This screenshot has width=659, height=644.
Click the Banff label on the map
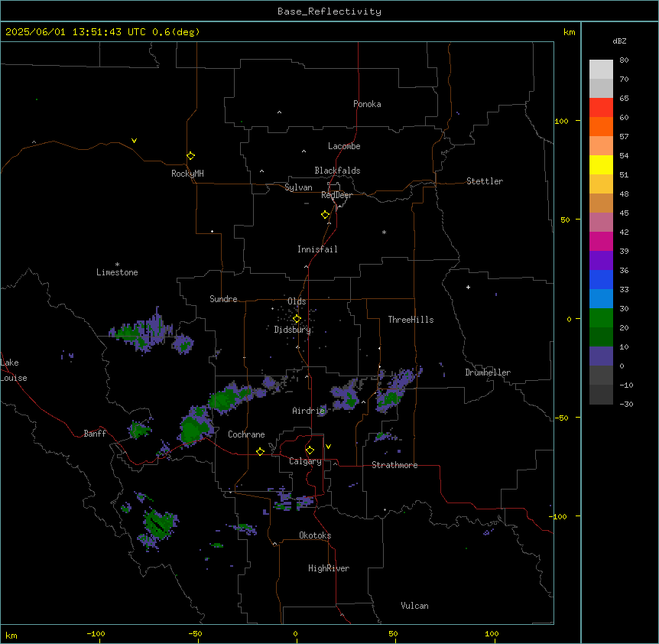point(95,434)
